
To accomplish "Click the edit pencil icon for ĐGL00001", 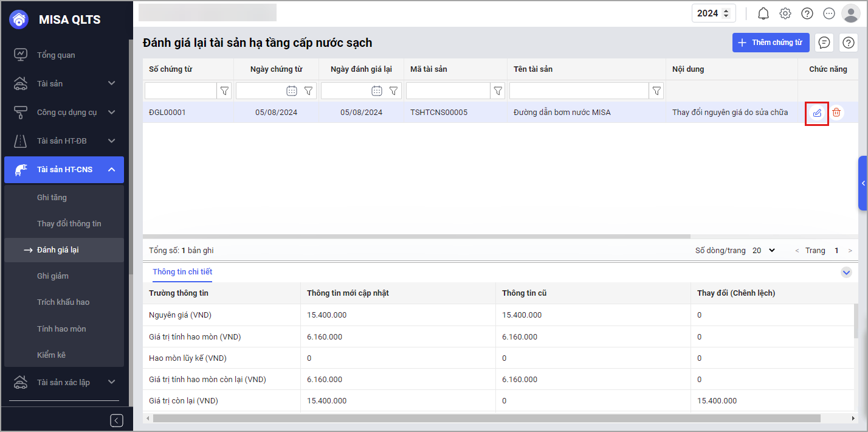I will (x=817, y=113).
